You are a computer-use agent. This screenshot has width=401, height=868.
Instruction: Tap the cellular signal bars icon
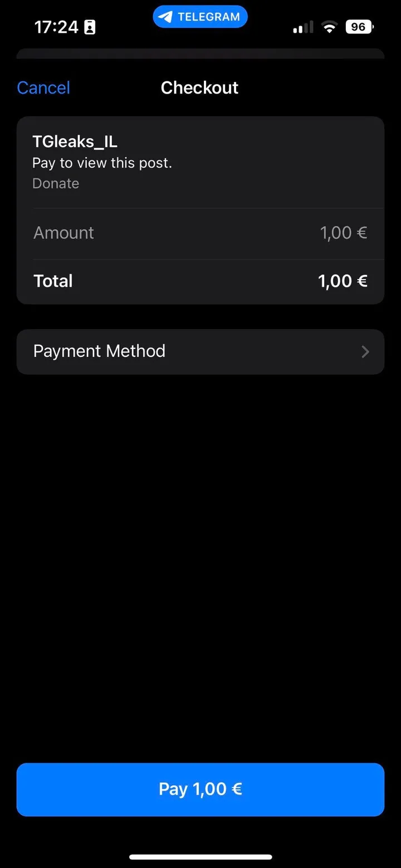(x=303, y=27)
